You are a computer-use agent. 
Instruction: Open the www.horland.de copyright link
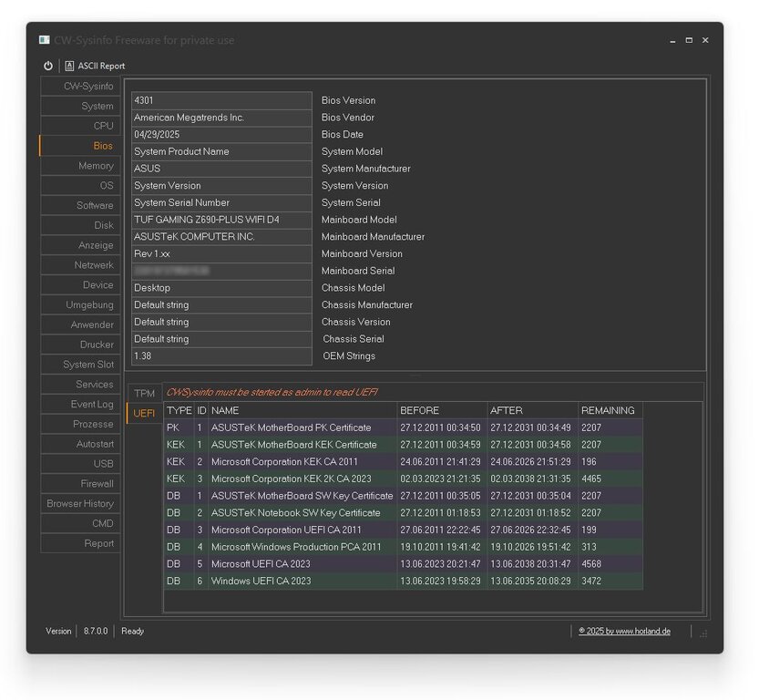624,631
